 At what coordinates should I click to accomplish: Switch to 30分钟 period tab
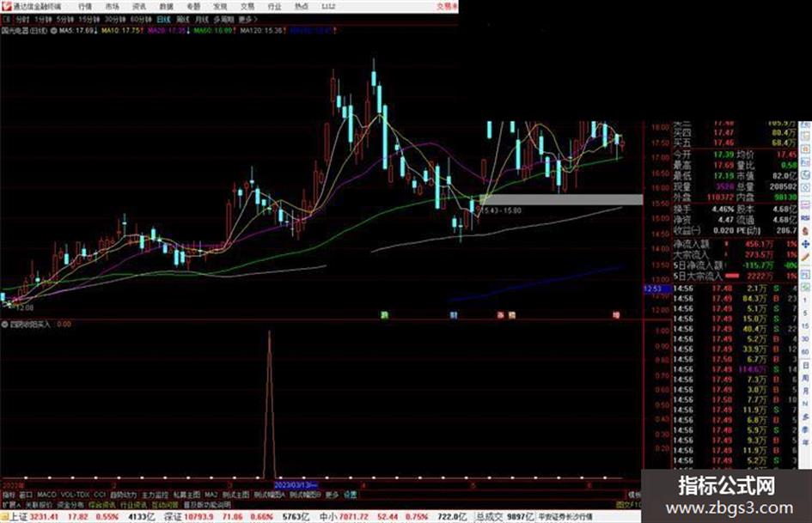click(115, 20)
